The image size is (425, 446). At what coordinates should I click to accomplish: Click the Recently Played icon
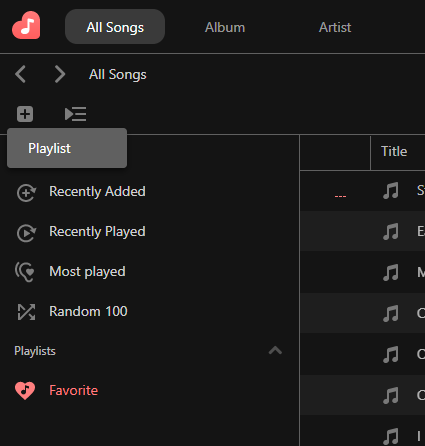tap(26, 233)
